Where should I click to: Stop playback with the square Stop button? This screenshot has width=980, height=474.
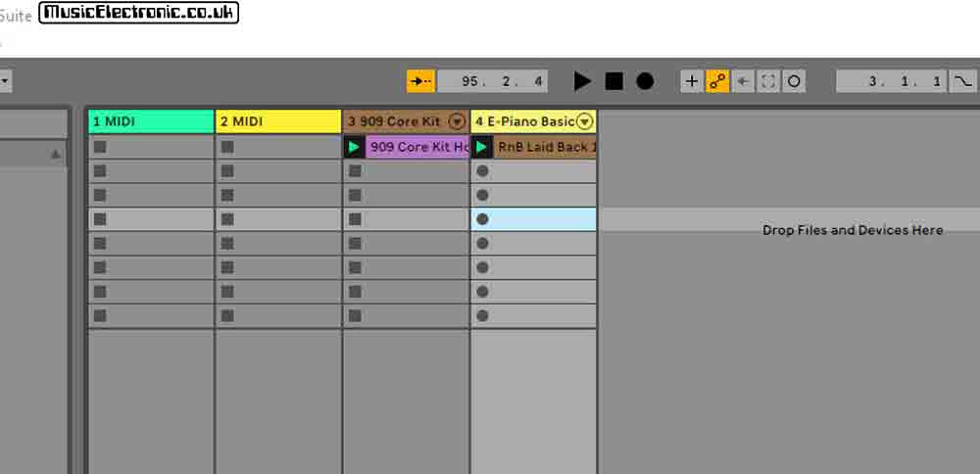pos(613,81)
